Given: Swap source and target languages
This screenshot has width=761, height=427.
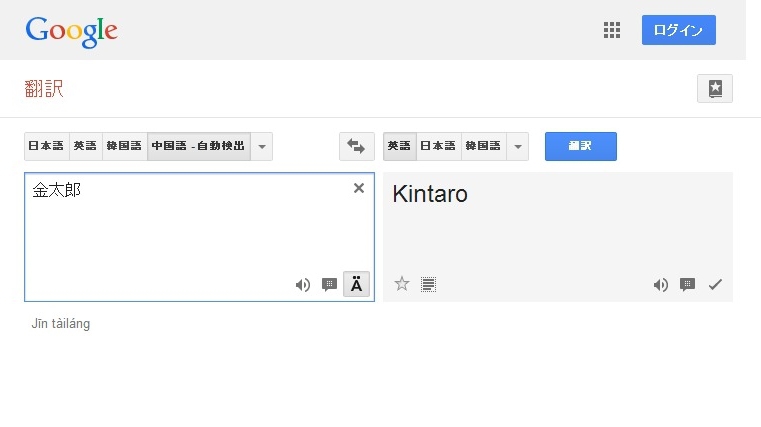Looking at the screenshot, I should coord(356,146).
